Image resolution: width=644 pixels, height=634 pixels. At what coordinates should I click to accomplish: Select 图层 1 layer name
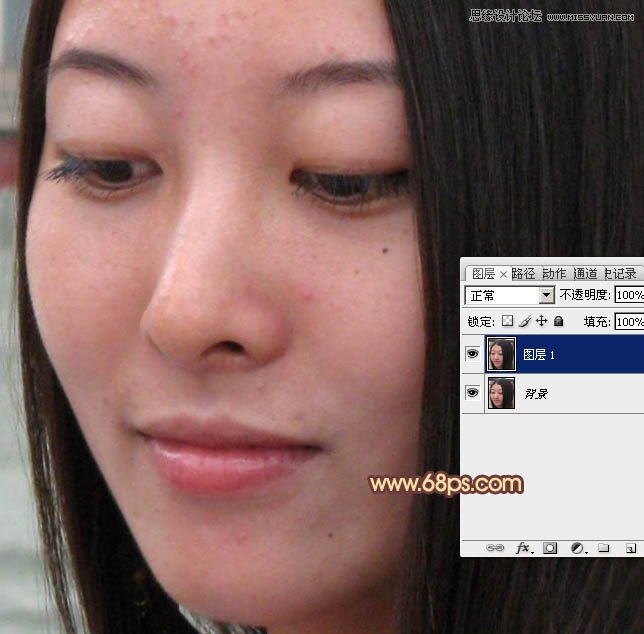pos(539,355)
